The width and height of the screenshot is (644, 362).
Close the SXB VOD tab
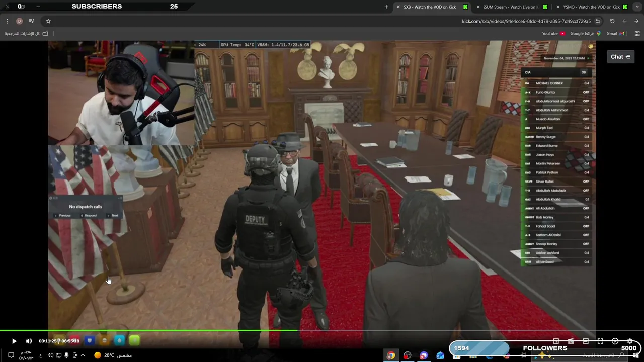point(398,7)
